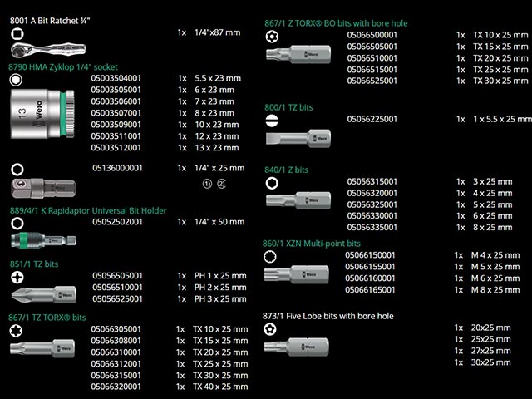Screen dimensions: 532x399
Task: Click the circled footnote number 2
Action: [x=222, y=184]
